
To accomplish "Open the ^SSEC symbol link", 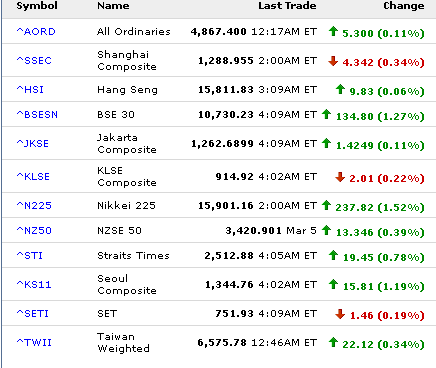I will pyautogui.click(x=34, y=61).
